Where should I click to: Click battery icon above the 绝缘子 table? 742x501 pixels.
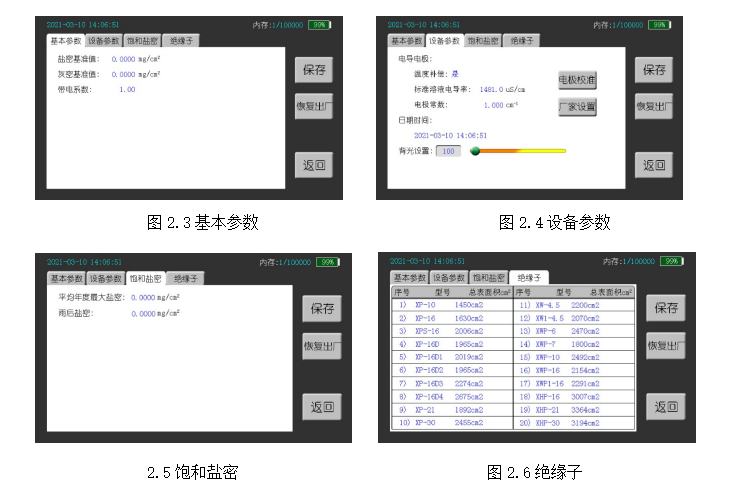pos(669,261)
